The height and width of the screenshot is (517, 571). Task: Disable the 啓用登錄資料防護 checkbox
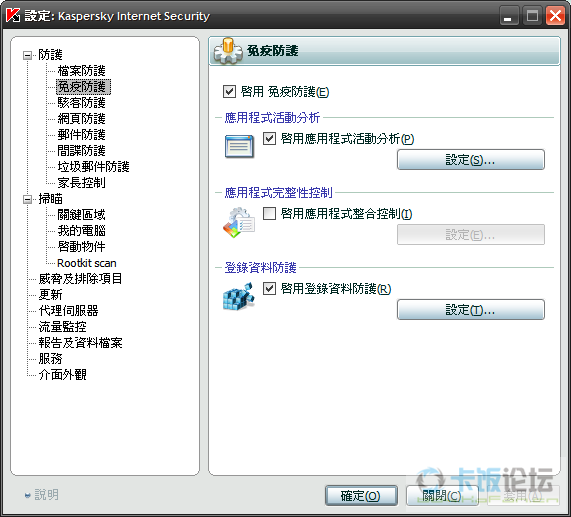269,289
